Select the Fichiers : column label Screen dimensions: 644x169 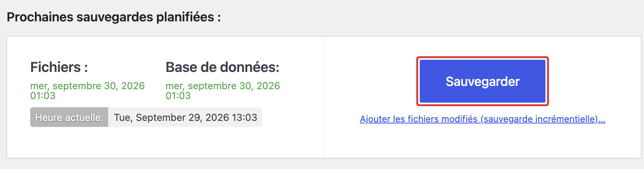tap(59, 67)
